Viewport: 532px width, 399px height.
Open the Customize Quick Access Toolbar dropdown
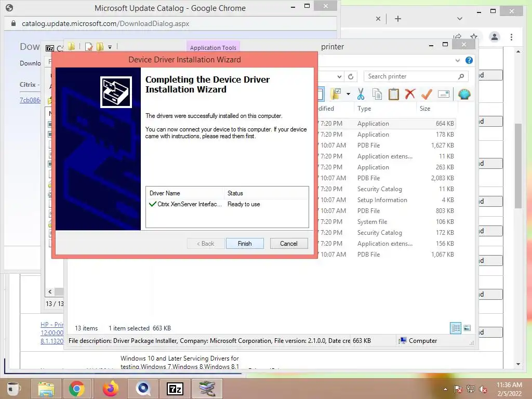point(110,47)
